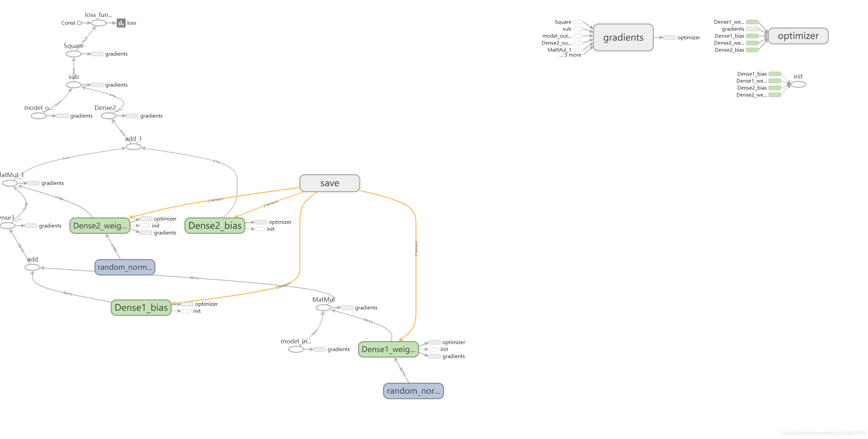Select the add op ellipse
Image resolution: width=868 pixels, height=439 pixels.
pos(32,267)
